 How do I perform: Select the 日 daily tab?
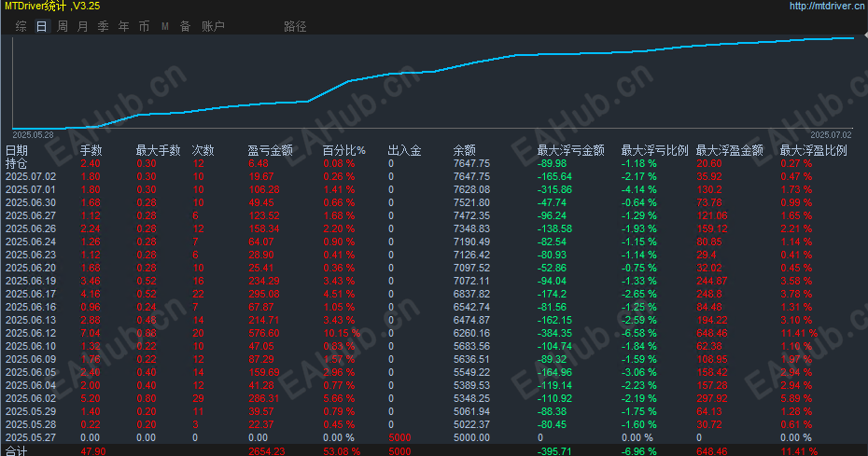click(x=41, y=26)
